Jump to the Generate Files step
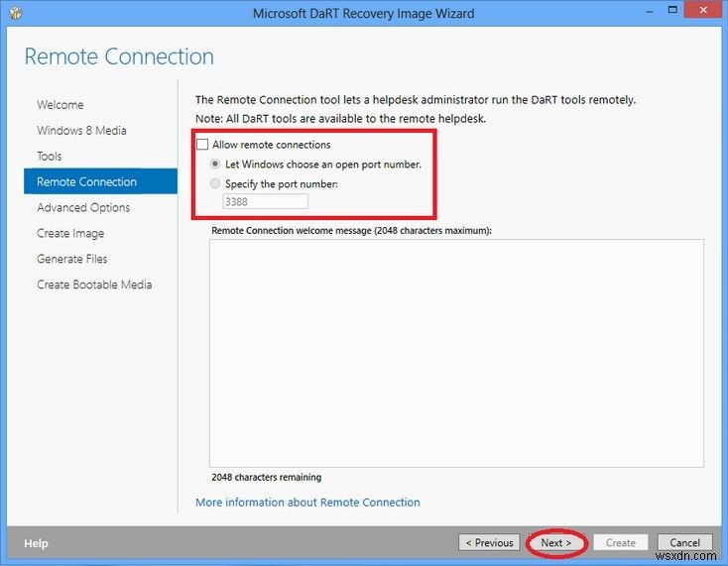Image resolution: width=728 pixels, height=566 pixels. pos(72,259)
